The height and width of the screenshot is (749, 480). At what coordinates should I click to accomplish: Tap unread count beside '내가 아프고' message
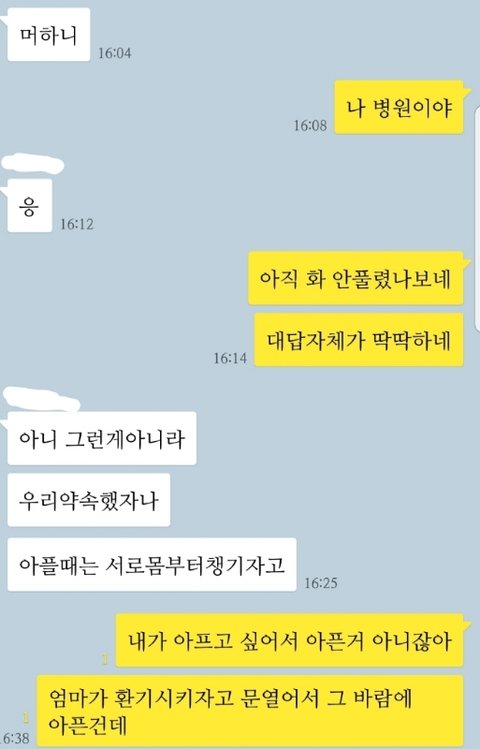click(106, 660)
